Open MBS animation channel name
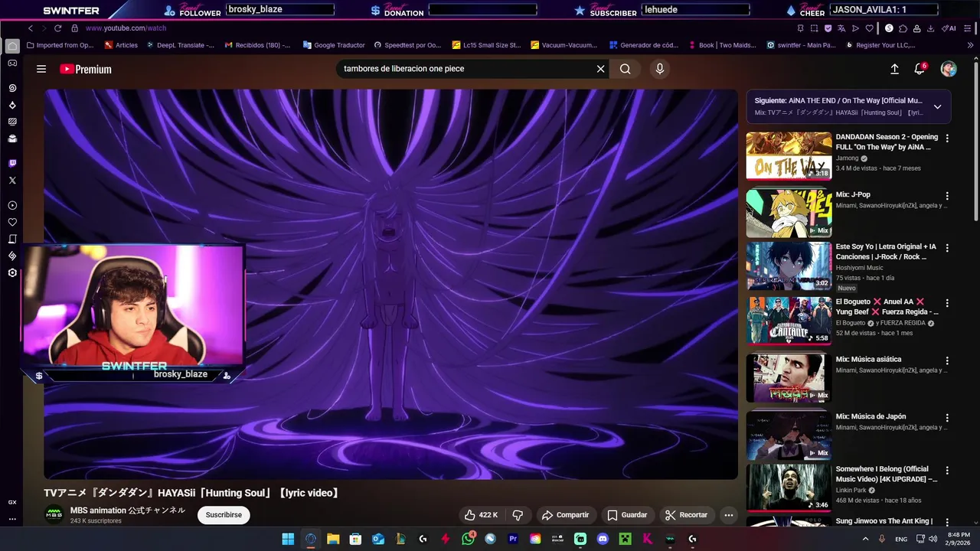The width and height of the screenshot is (980, 551). (127, 510)
